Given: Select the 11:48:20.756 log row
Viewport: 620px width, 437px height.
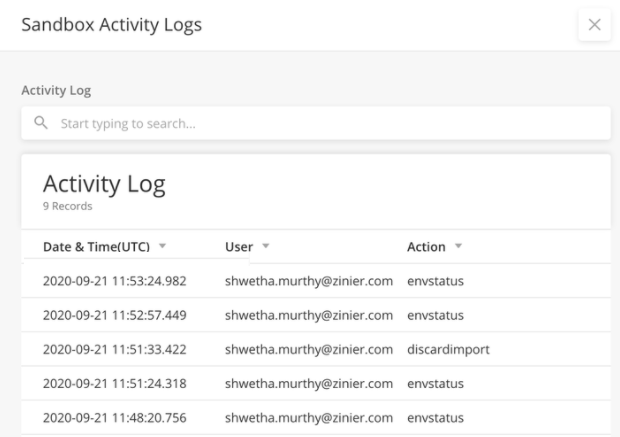Looking at the screenshot, I should click(316, 418).
